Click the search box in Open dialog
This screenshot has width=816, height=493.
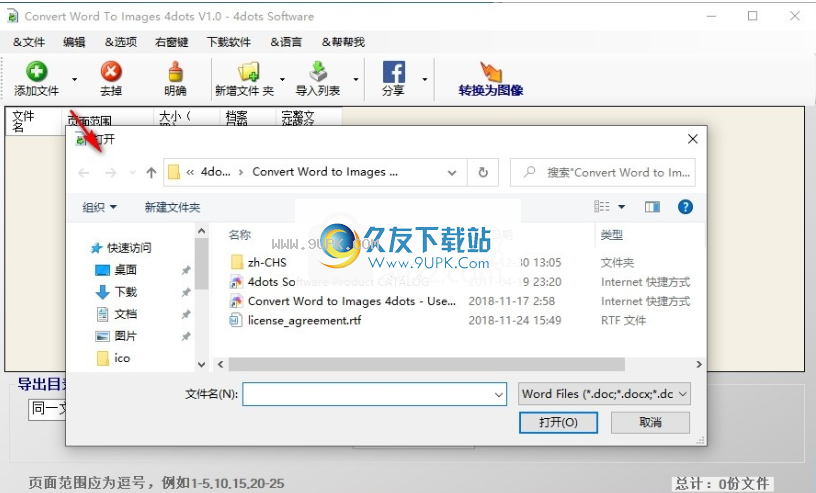(603, 172)
